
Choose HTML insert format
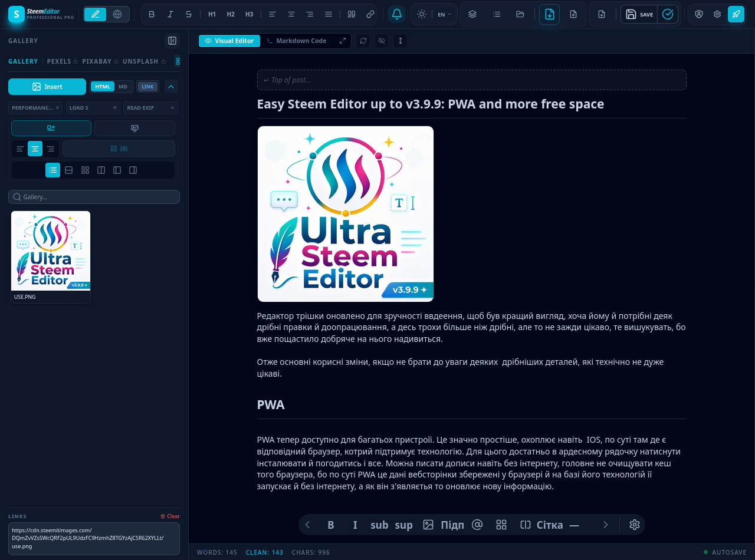[103, 87]
